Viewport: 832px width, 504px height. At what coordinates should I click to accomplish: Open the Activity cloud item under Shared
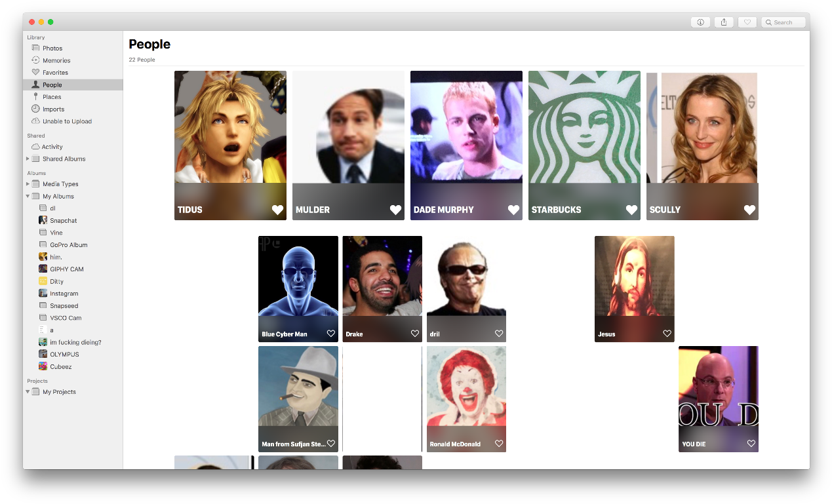point(52,147)
